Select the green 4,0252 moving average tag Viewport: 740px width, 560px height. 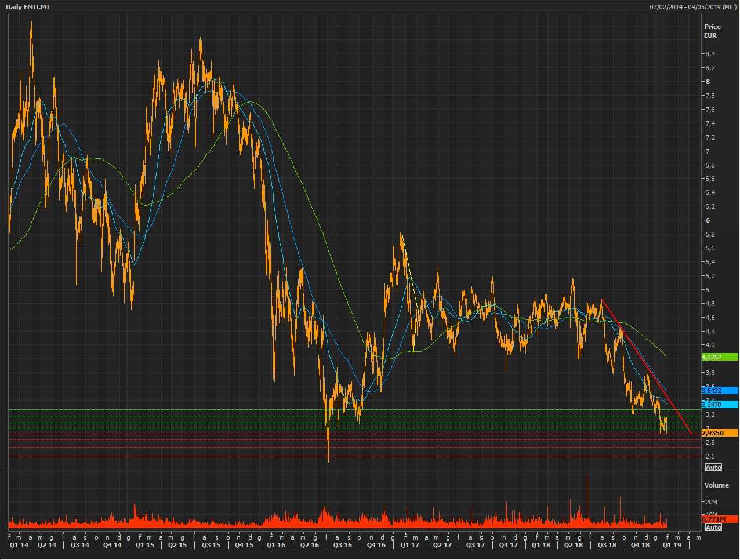(720, 357)
